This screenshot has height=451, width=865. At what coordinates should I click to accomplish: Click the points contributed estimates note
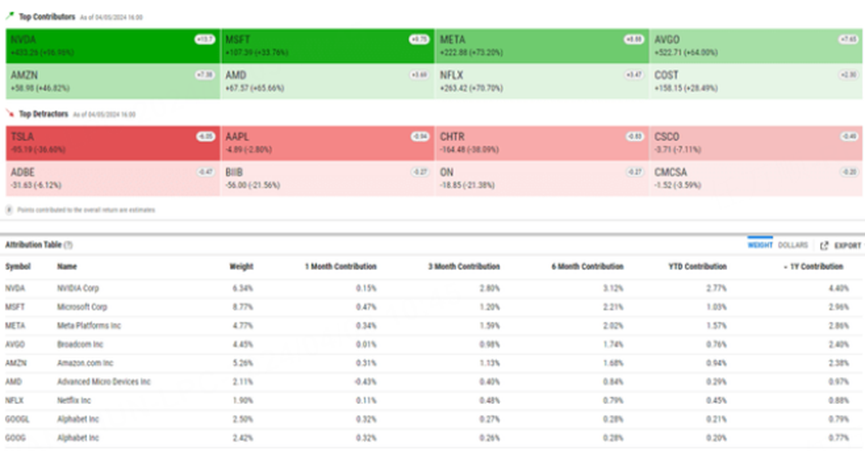[x=86, y=210]
